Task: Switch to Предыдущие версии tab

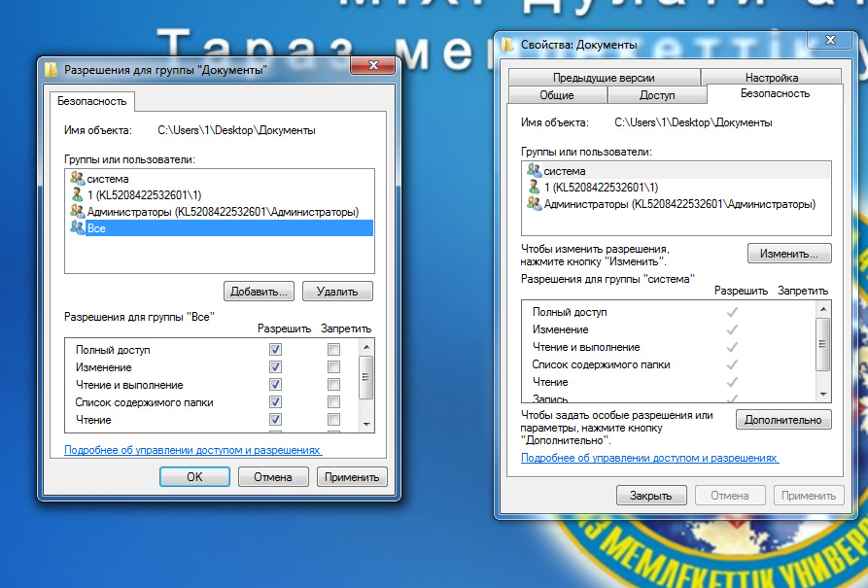Action: (604, 78)
